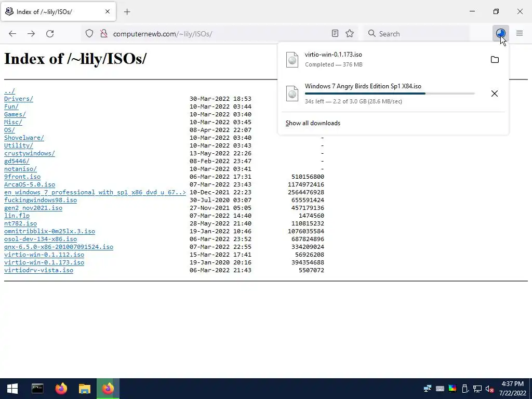Click the touch keyboard tray icon
Viewport: 532px width, 399px height.
440,389
